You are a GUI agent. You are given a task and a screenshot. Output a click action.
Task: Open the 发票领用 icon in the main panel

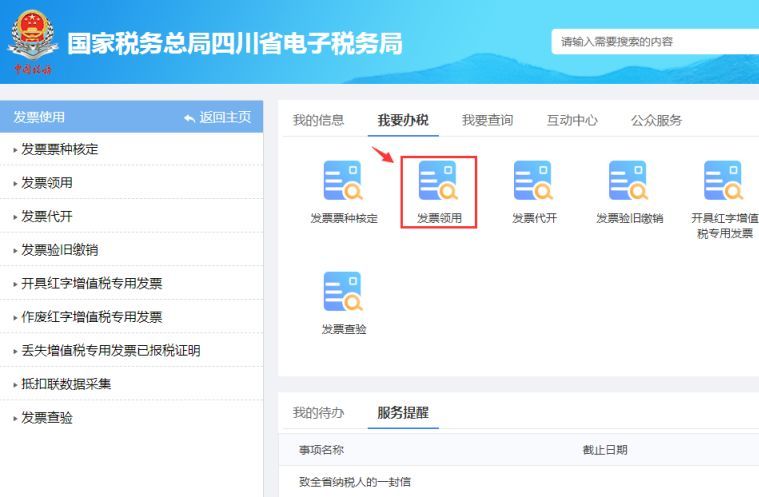(439, 181)
